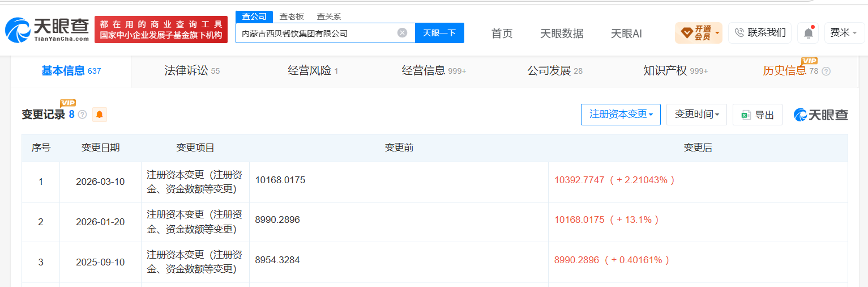Expand the 开通会员 dropdown arrow
The width and height of the screenshot is (868, 287).
(x=717, y=33)
